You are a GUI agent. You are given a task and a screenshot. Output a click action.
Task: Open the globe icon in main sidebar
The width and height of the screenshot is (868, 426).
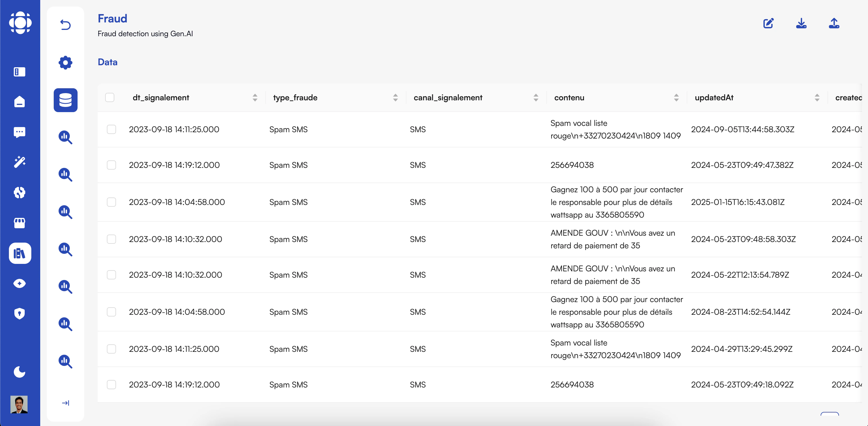[20, 193]
